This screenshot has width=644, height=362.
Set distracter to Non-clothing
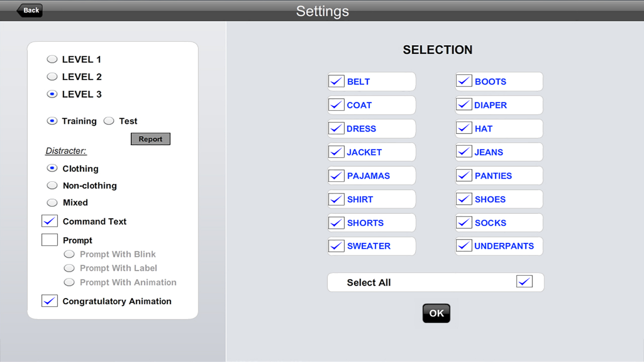52,186
